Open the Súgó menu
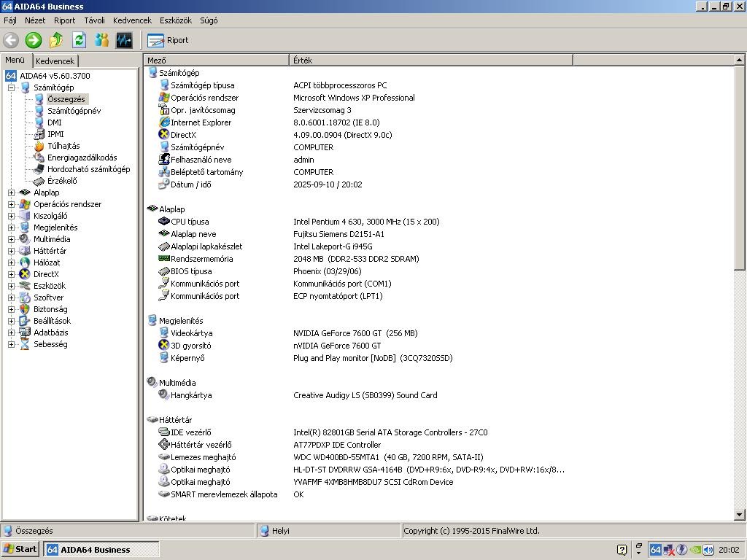 [209, 20]
